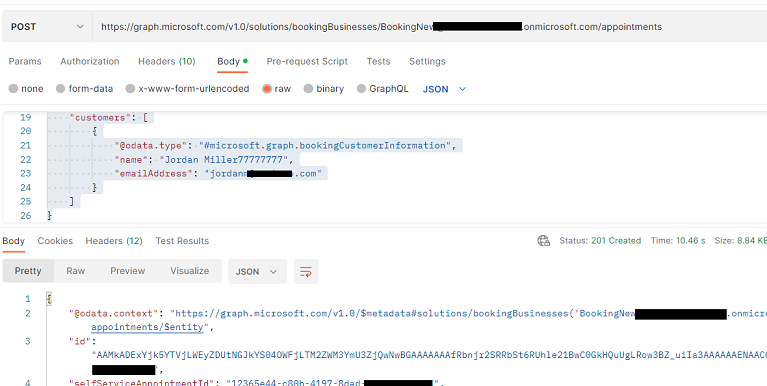The width and height of the screenshot is (767, 386).
Task: Select x-www-form-urlencoded body option
Action: (x=187, y=89)
